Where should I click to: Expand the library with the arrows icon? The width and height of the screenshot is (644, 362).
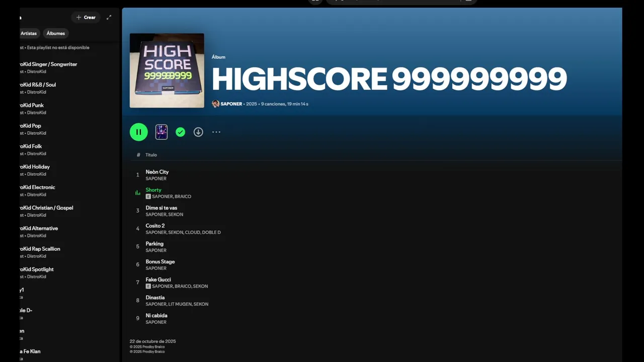pyautogui.click(x=109, y=17)
